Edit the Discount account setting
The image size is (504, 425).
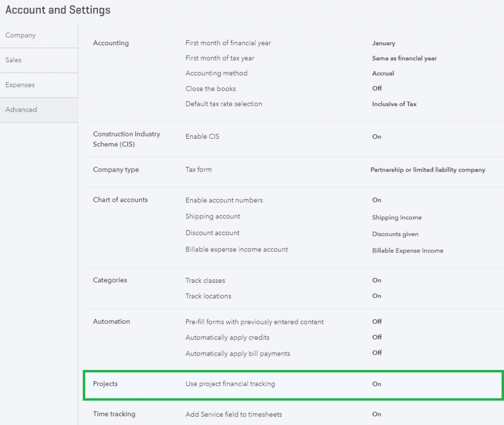click(x=212, y=233)
